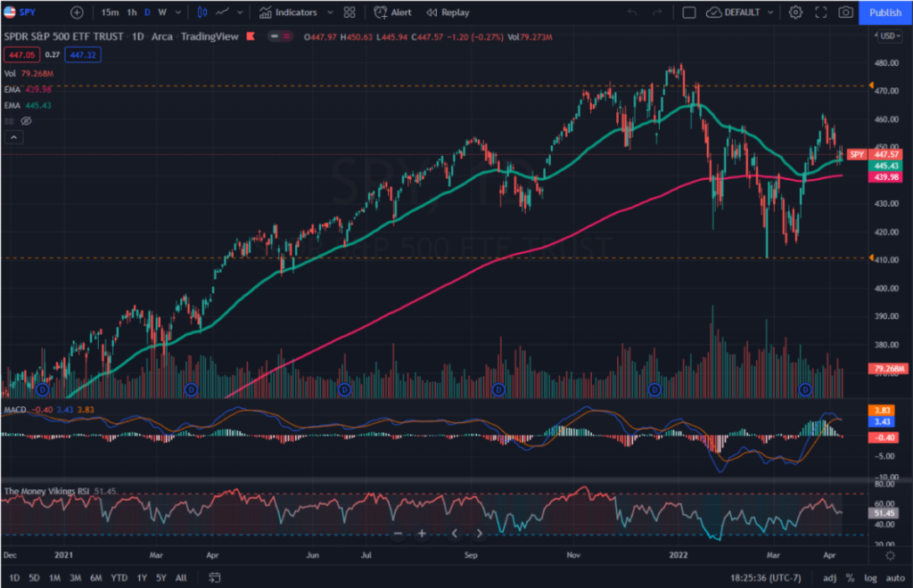Select the W weekly timeframe
This screenshot has width=913, height=588.
point(162,12)
